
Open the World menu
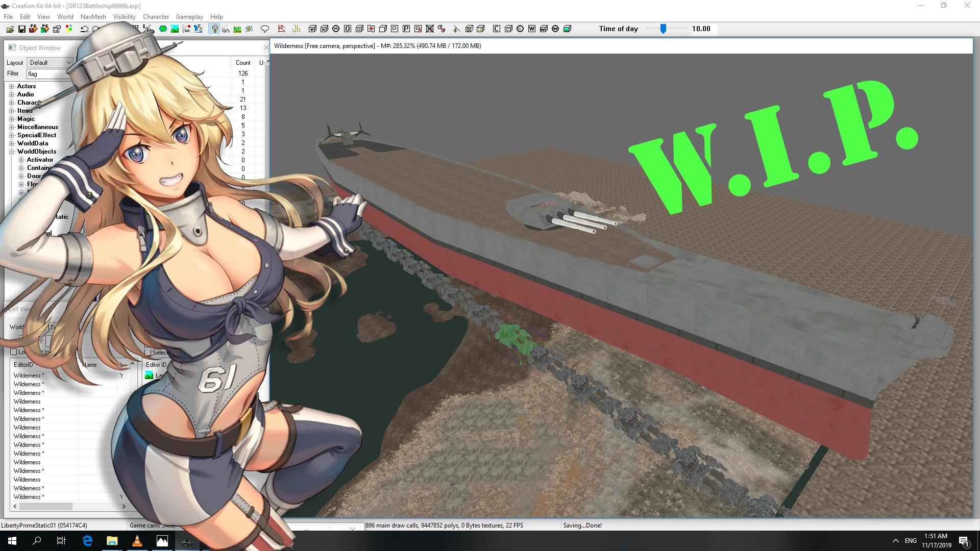click(65, 17)
